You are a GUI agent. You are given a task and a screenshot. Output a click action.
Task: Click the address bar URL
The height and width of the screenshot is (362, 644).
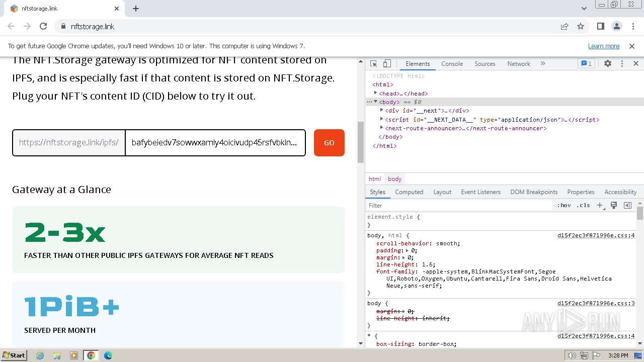[x=93, y=26]
